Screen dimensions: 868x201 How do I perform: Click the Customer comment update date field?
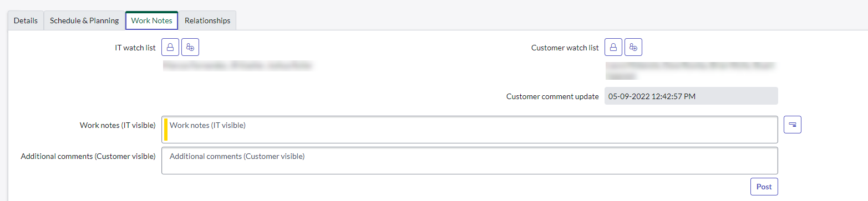[691, 96]
